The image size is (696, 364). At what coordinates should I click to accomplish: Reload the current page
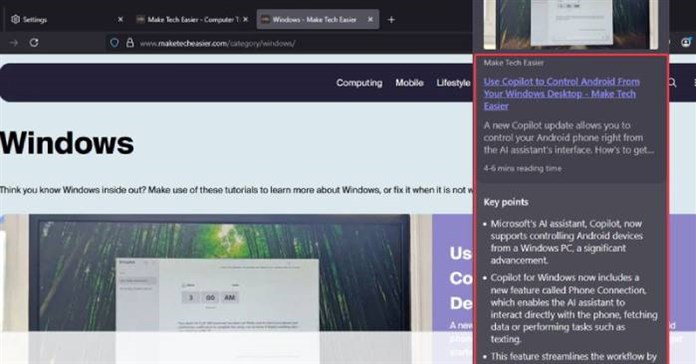[x=34, y=43]
